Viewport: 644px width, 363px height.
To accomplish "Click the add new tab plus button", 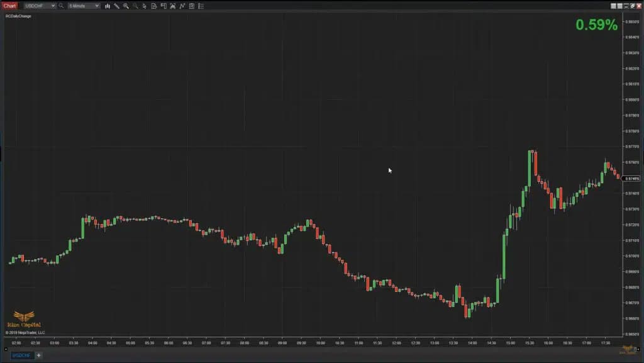I will click(x=38, y=355).
